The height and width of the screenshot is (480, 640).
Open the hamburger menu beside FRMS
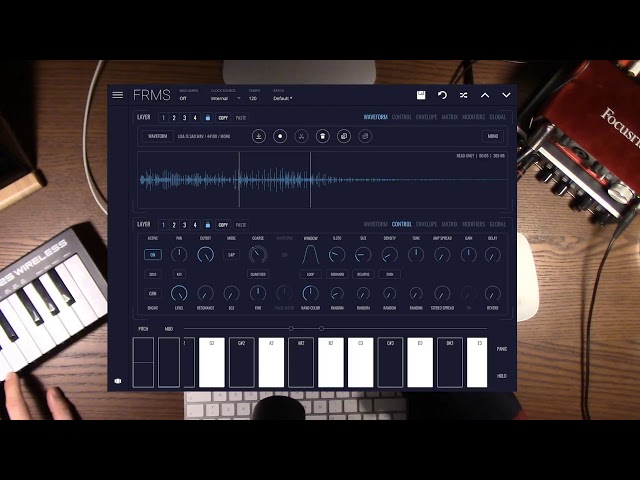(x=118, y=95)
